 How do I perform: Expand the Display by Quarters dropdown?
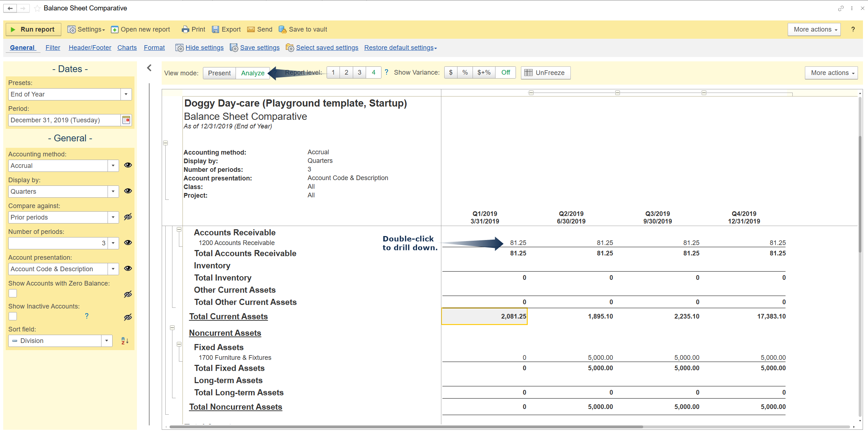coord(113,192)
